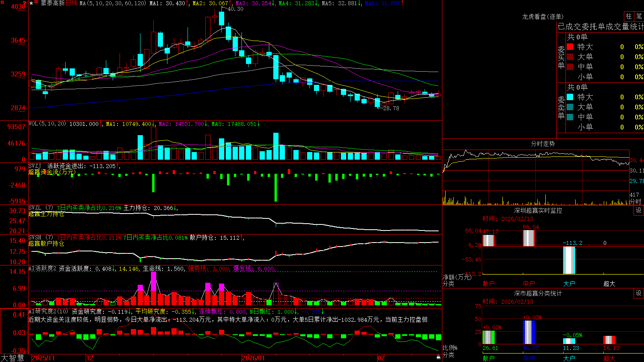The width and height of the screenshot is (644, 362).
Task: Click the cyan 大户 11.23 ratio bar
Action: [569, 341]
